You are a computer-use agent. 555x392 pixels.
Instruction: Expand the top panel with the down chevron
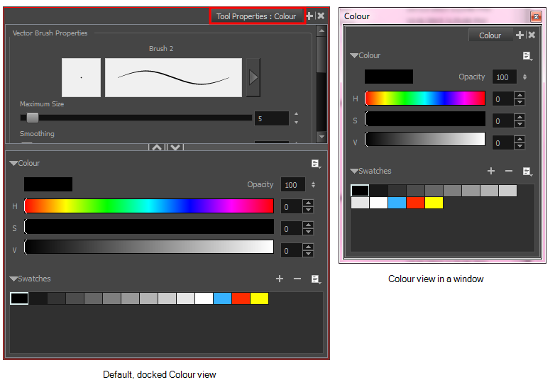(175, 147)
